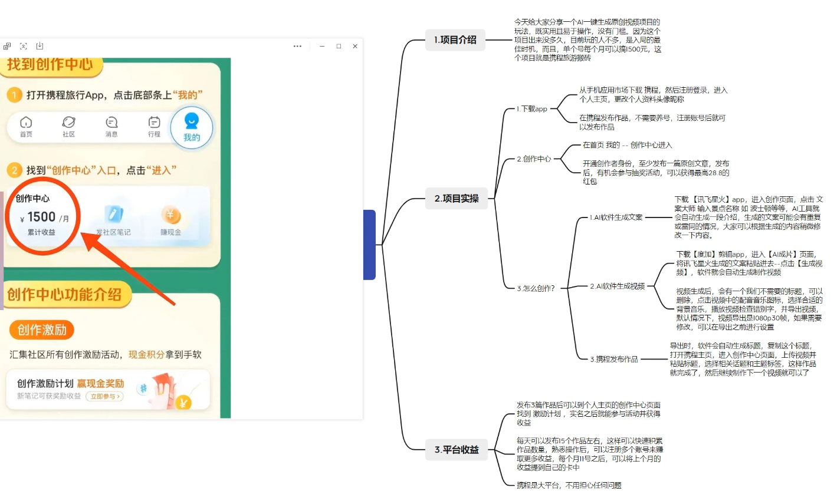Select the 2.项目实操 branch node
This screenshot has width=834, height=504.
[457, 199]
